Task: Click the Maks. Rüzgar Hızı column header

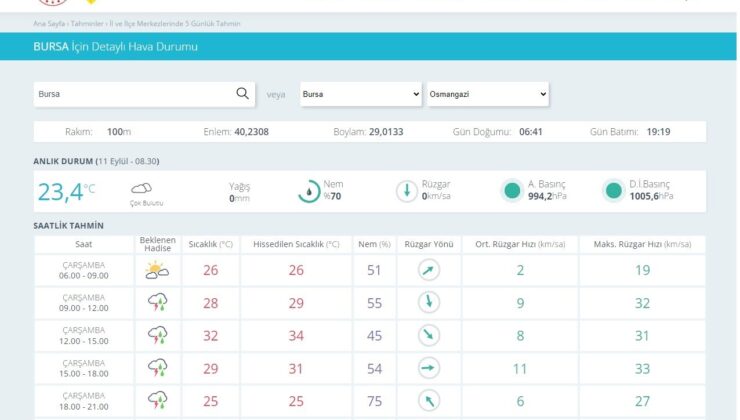Action: point(642,244)
